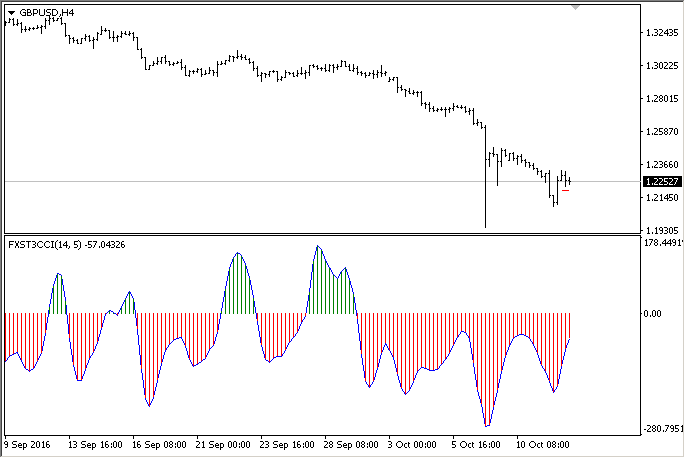
Task: Click price scale value 1.30225
Action: tap(662, 66)
